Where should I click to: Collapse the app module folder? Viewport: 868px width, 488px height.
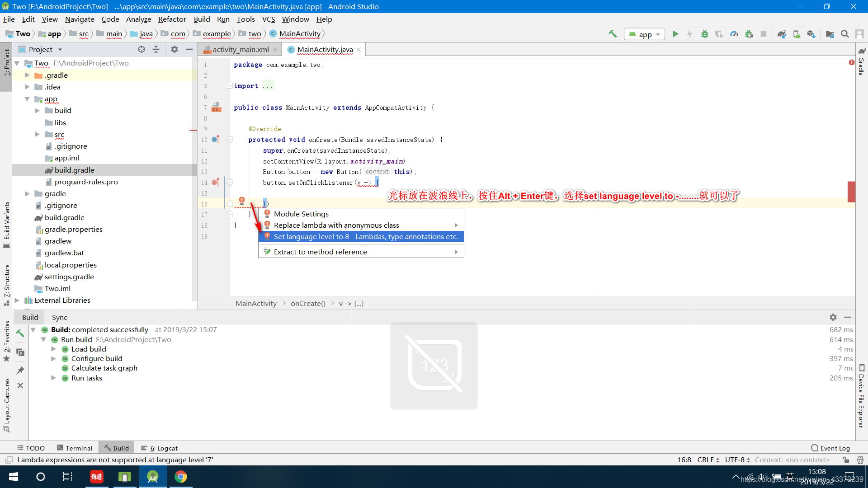27,99
